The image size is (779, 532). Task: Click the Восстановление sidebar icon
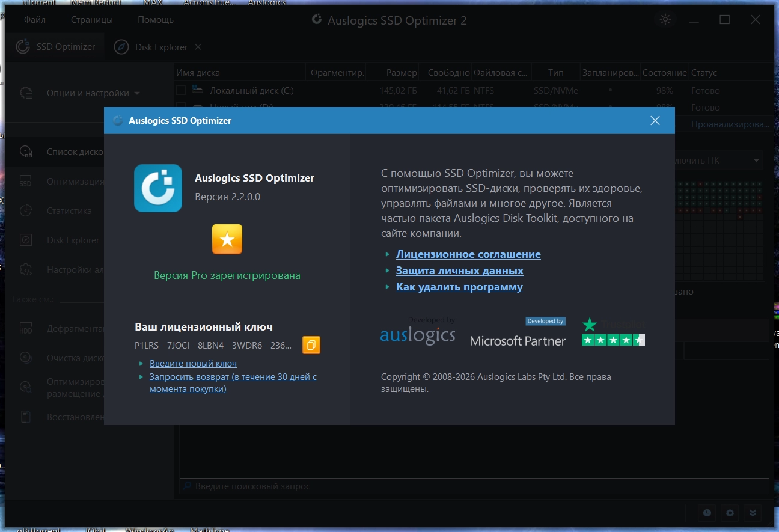pos(26,417)
